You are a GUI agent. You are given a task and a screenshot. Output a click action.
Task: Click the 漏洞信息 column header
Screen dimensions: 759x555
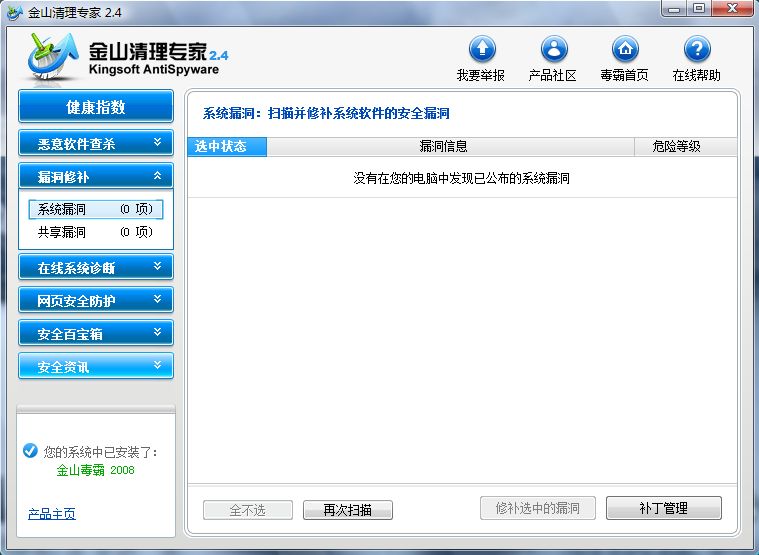[x=450, y=147]
